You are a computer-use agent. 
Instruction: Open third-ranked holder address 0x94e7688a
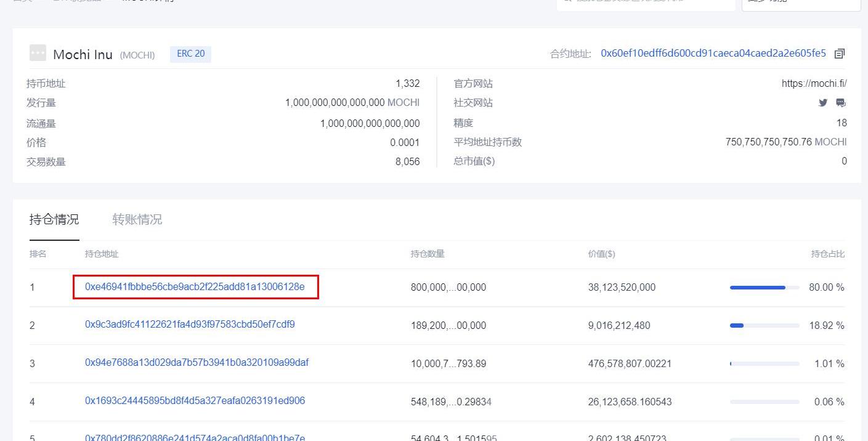(x=197, y=363)
